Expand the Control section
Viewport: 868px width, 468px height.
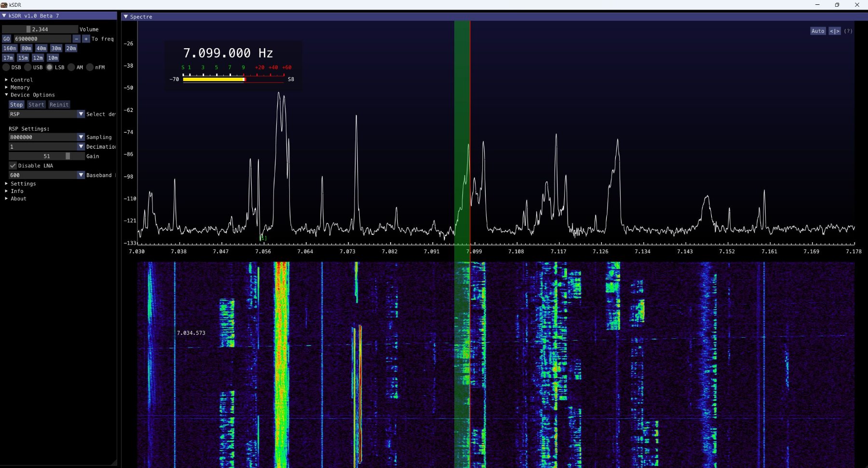tap(21, 80)
